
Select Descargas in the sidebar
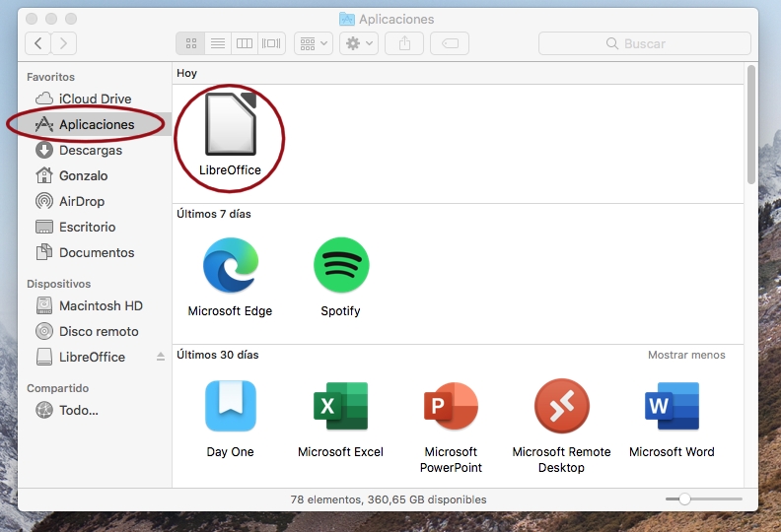click(90, 151)
